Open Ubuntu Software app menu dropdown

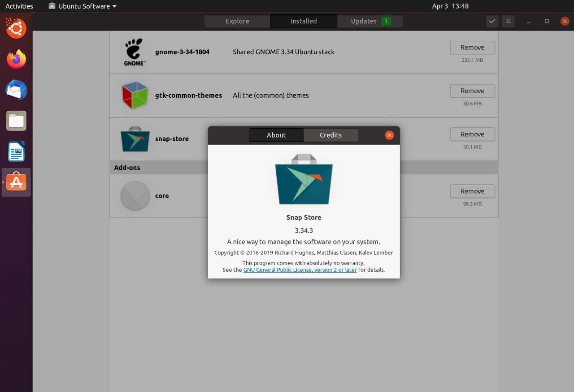83,6
